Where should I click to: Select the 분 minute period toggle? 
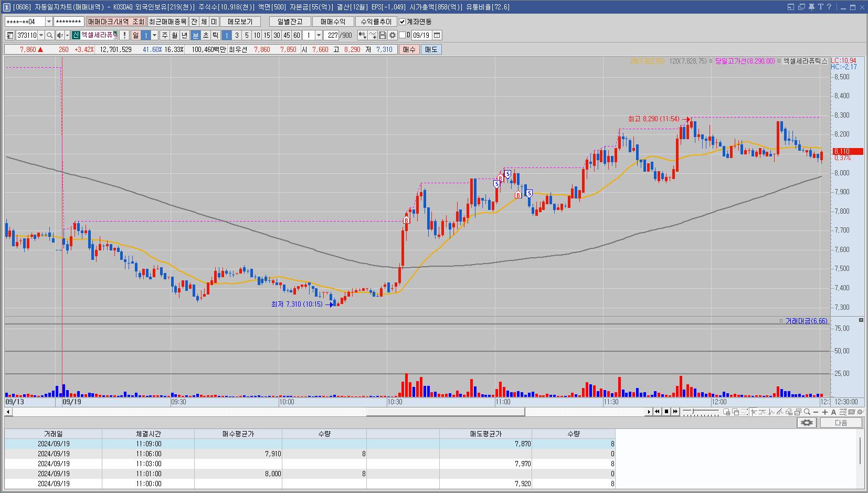pyautogui.click(x=195, y=35)
